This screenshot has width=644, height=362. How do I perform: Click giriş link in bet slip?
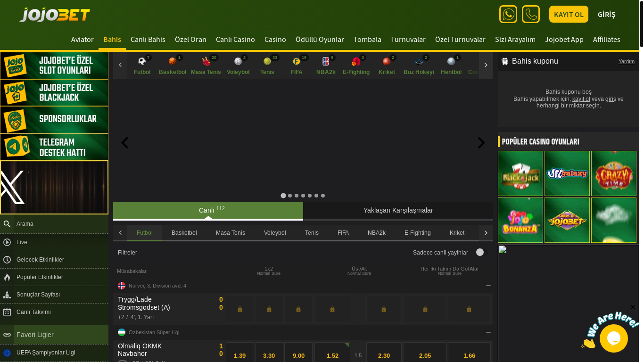coord(611,99)
